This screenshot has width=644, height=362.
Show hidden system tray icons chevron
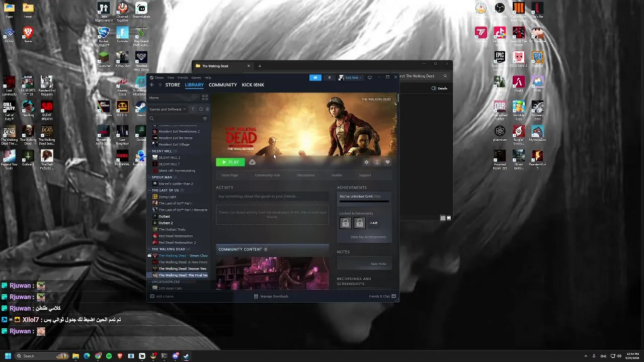586,356
